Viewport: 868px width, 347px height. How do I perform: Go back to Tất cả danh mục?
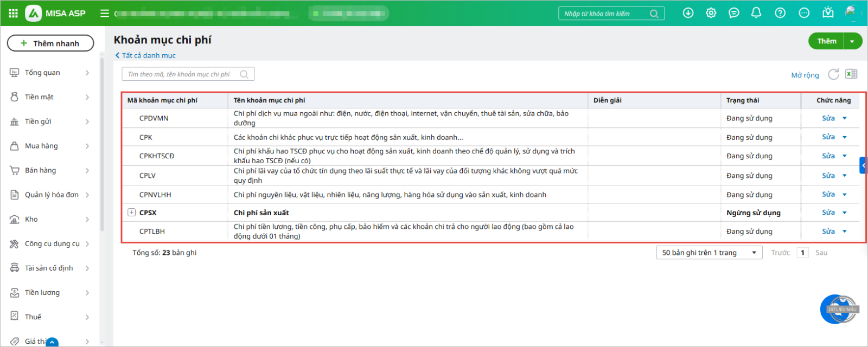[145, 55]
